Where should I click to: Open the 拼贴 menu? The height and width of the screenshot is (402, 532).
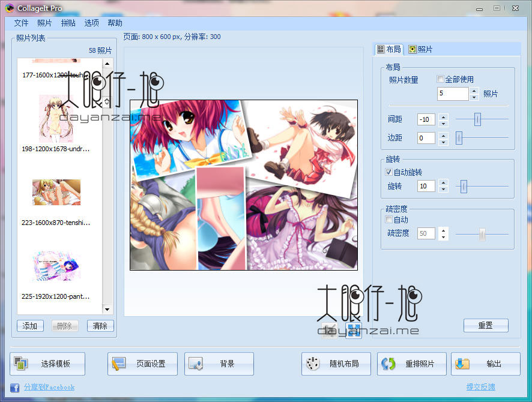coord(68,23)
